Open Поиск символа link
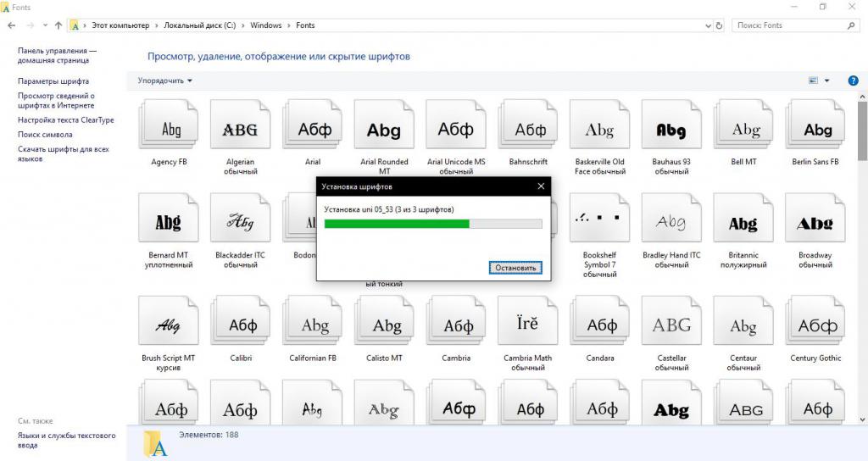 pyautogui.click(x=45, y=135)
